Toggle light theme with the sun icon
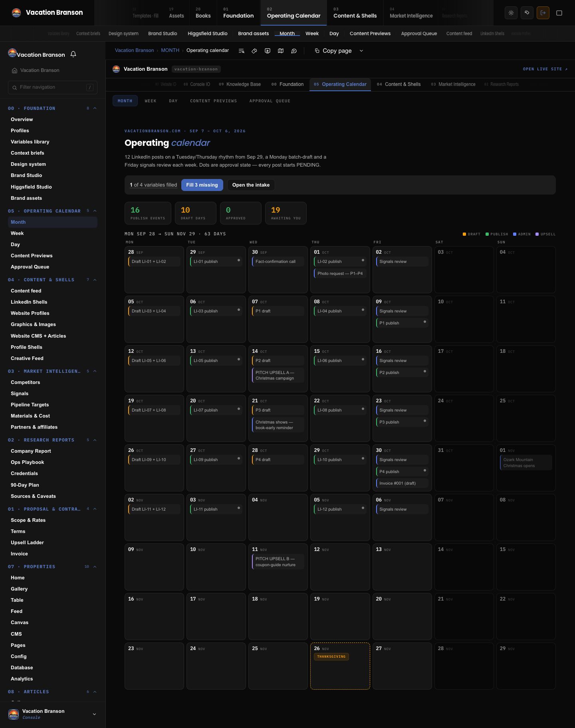575x728 pixels. tap(511, 13)
